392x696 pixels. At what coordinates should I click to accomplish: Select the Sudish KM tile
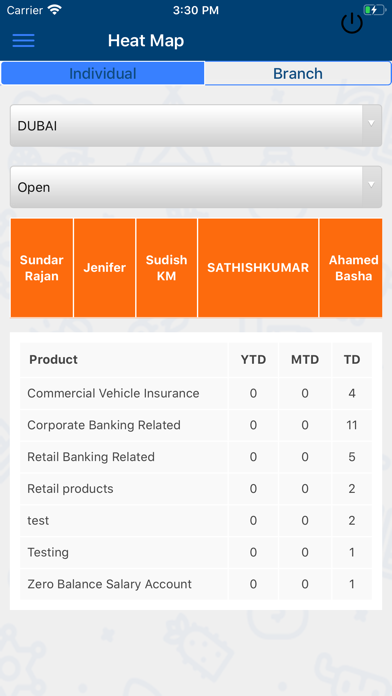tap(166, 268)
